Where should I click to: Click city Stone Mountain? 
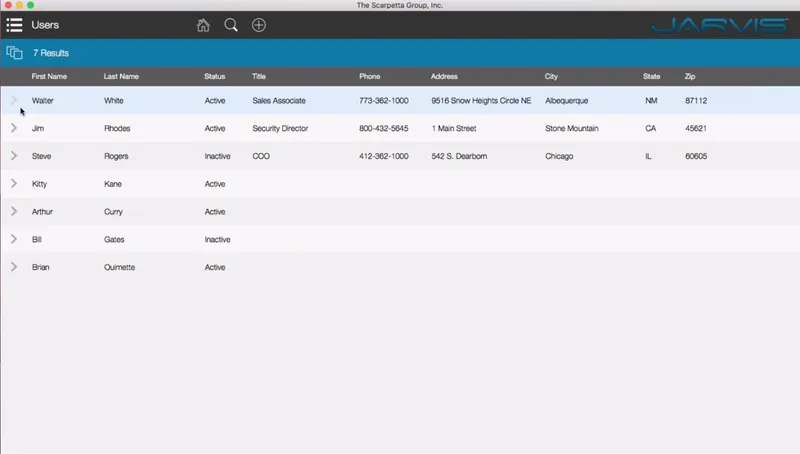tap(571, 128)
